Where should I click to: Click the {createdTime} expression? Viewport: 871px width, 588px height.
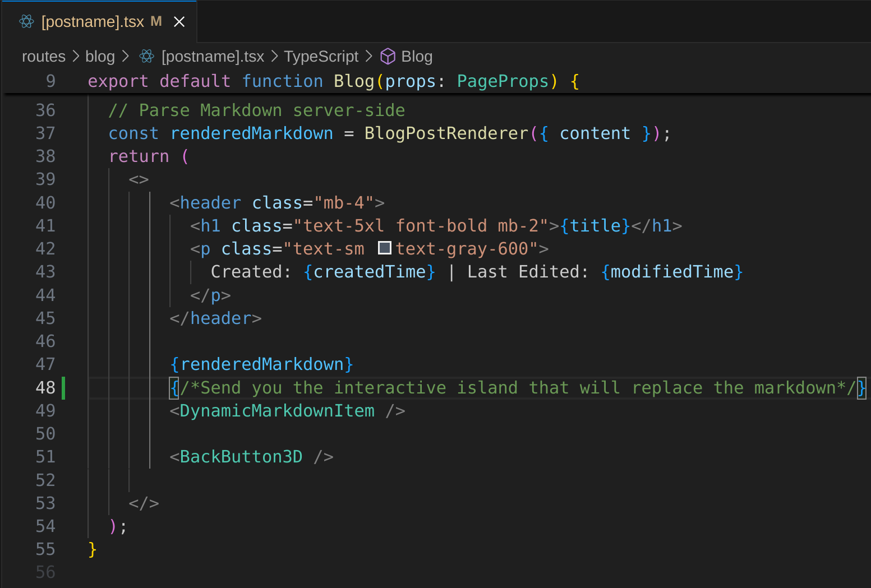tap(370, 272)
